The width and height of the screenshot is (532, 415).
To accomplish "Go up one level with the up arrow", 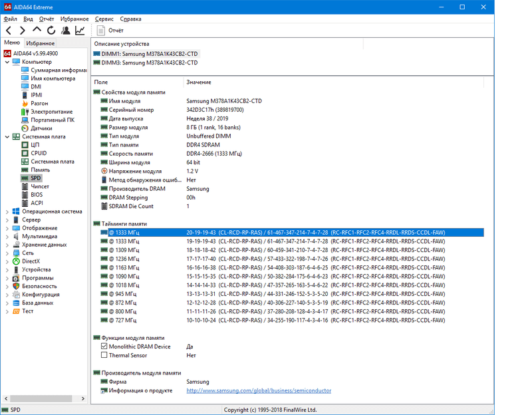I will click(37, 30).
